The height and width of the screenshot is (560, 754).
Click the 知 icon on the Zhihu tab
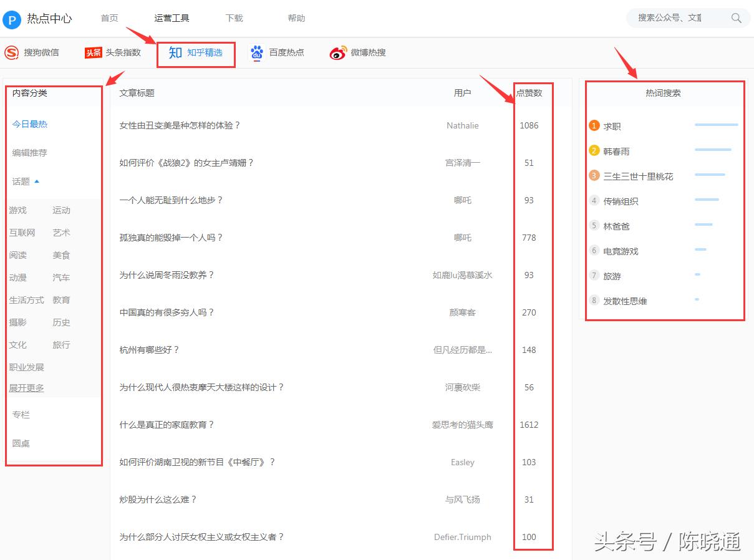175,53
